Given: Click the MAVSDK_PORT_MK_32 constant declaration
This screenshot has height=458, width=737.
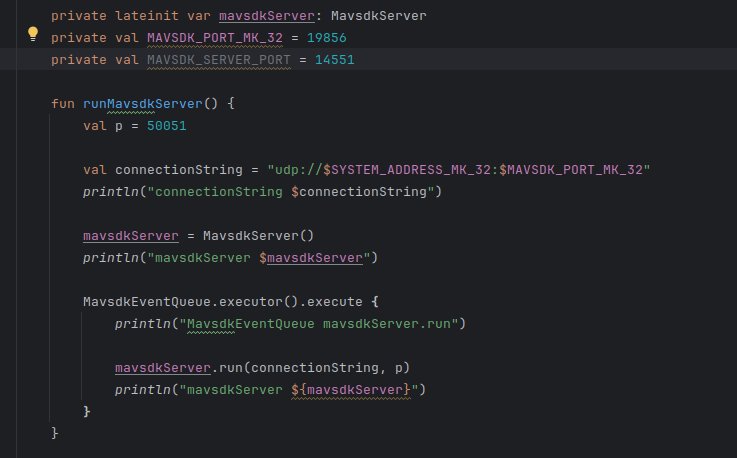Looking at the screenshot, I should coord(215,38).
